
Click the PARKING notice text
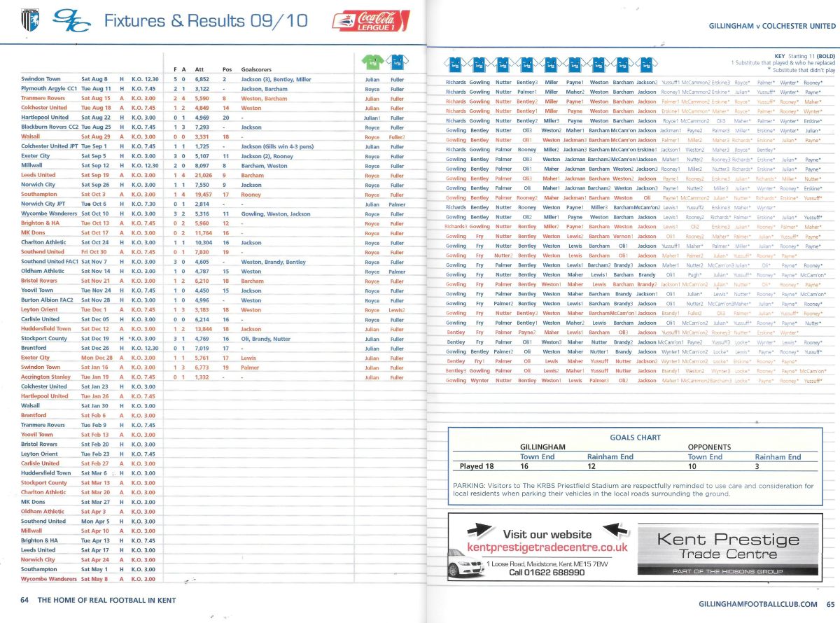coord(633,489)
